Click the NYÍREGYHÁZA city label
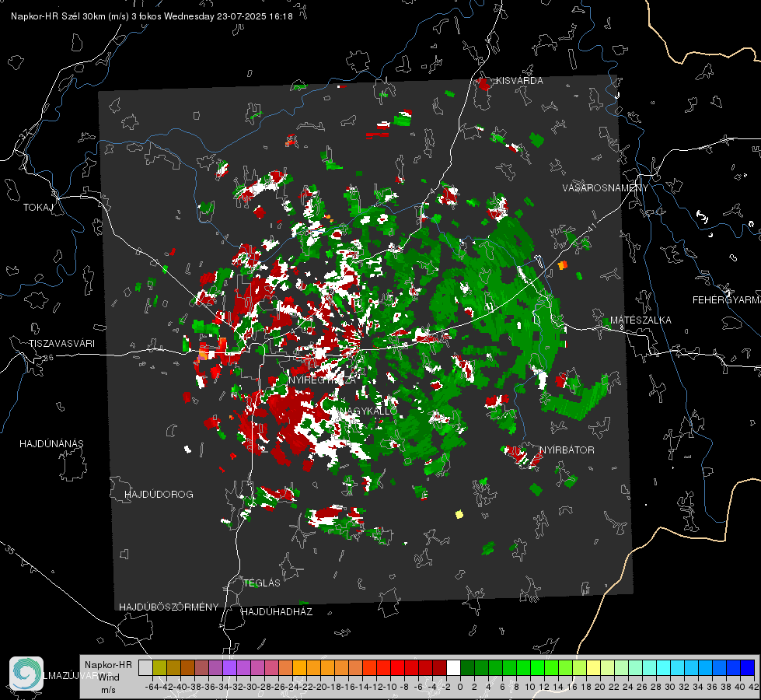The width and height of the screenshot is (761, 700). point(323,380)
